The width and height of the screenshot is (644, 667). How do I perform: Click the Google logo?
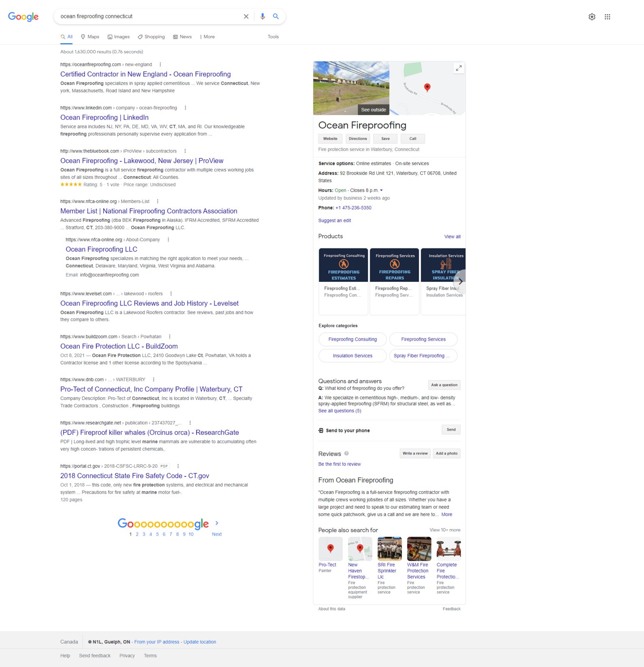click(x=23, y=17)
